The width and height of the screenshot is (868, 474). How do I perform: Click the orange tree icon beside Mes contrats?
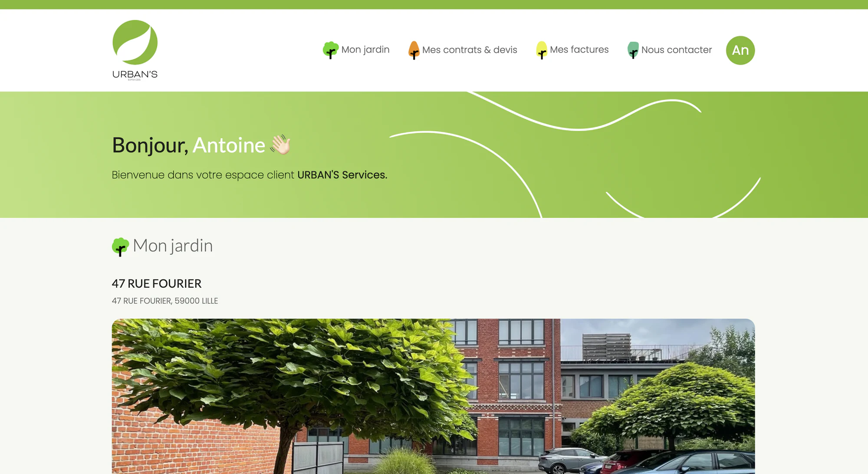[414, 50]
